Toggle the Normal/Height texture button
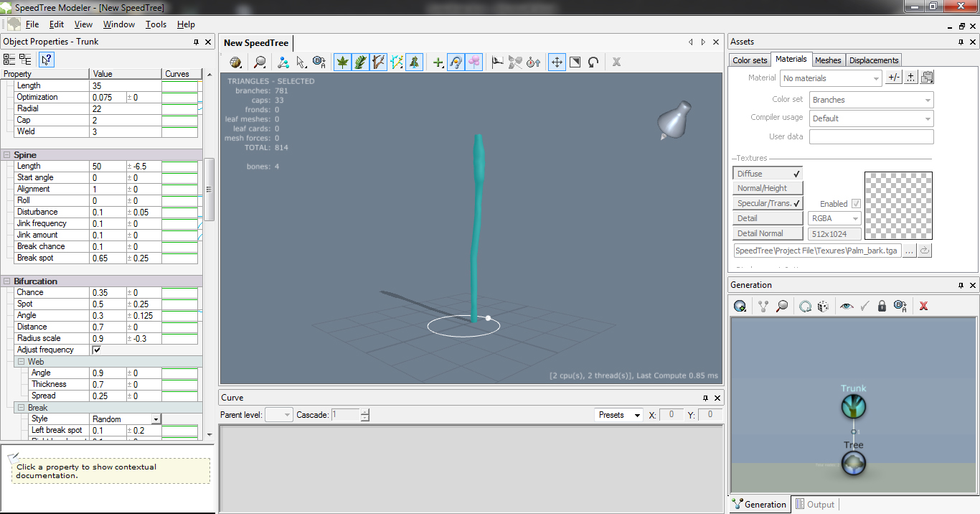Image resolution: width=980 pixels, height=514 pixels. pos(768,188)
